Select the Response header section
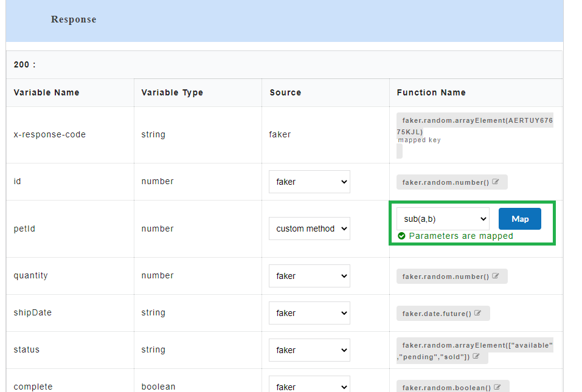 point(73,19)
